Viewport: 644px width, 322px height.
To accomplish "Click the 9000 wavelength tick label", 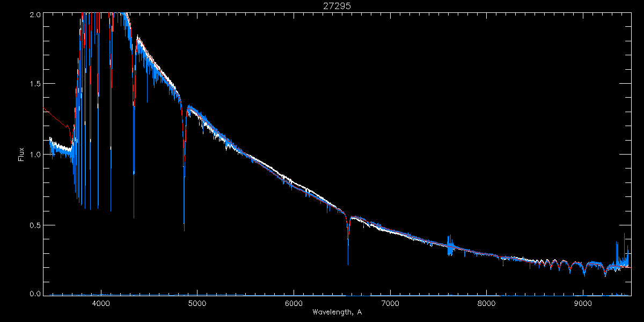I will pos(583,303).
